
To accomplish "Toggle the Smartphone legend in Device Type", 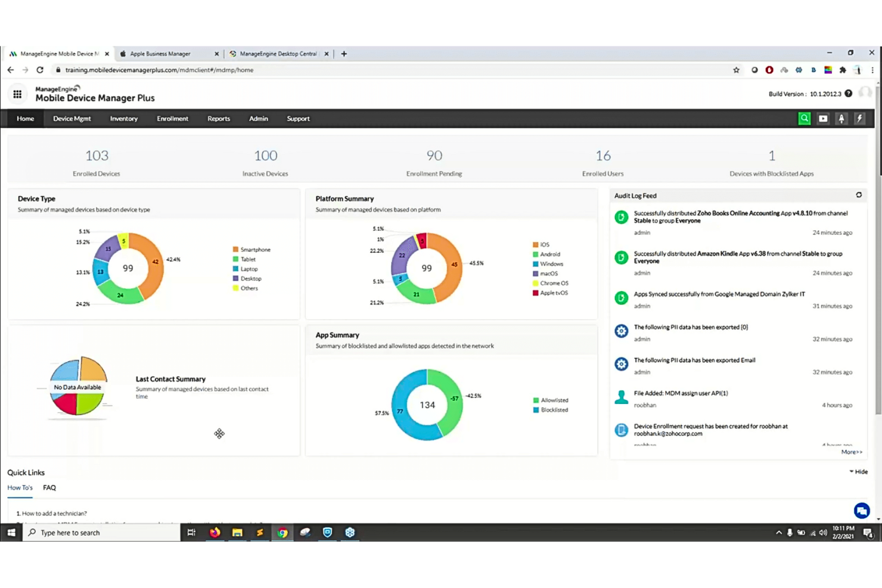I will tap(251, 250).
